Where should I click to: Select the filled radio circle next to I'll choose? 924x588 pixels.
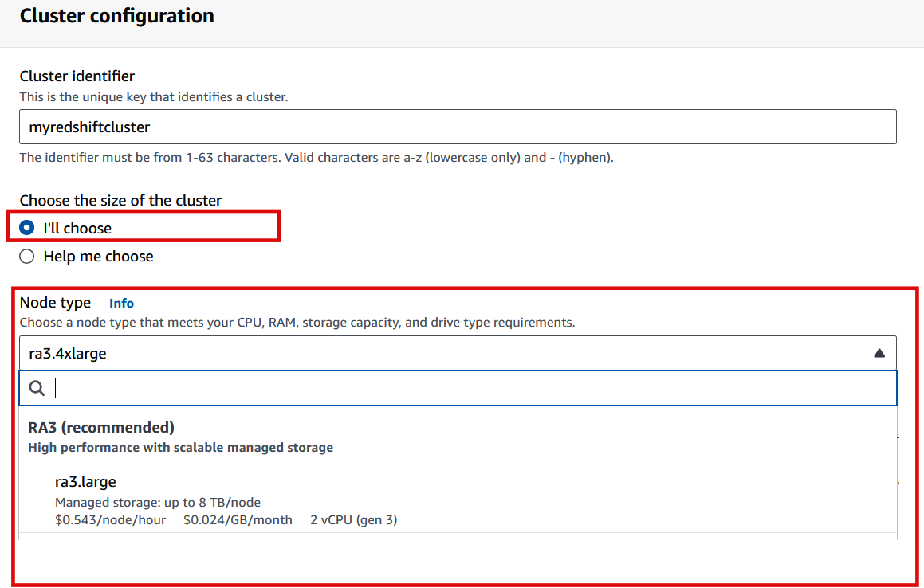click(26, 227)
